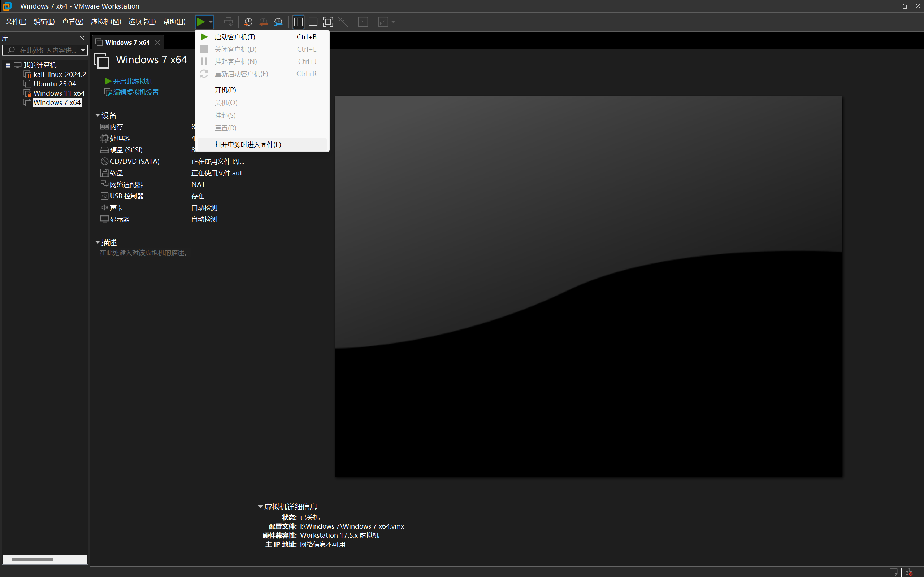Open the snapshot manager icon
Screen dimensions: 924x577
coord(278,22)
